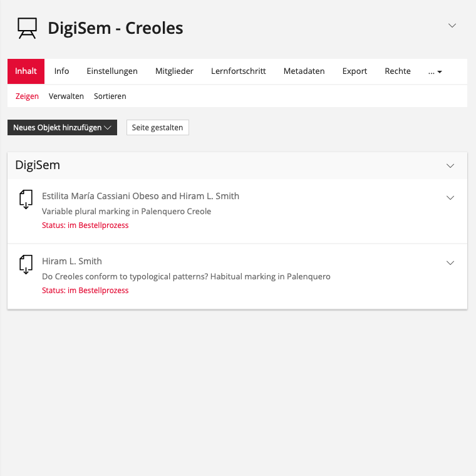This screenshot has width=476, height=476.
Task: Select the Inhalt tab
Action: pyautogui.click(x=26, y=71)
